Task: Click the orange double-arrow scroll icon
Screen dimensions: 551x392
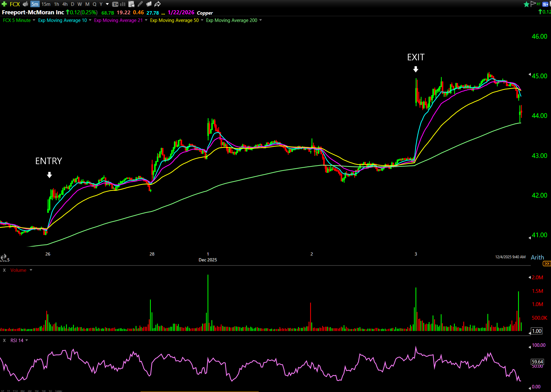Action: coord(546,264)
